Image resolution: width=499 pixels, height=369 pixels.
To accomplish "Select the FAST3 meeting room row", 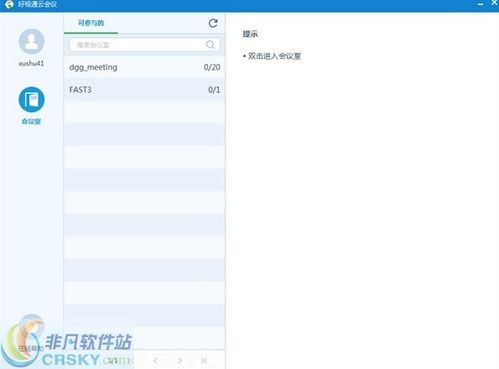I will click(144, 90).
